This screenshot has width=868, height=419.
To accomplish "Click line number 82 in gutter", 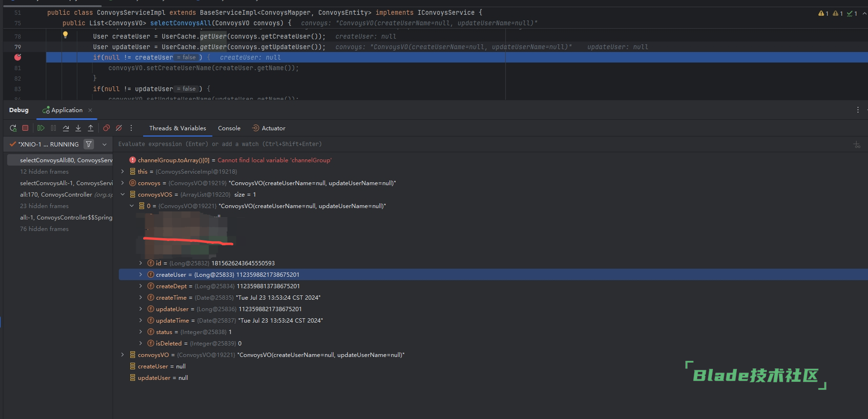I will click(x=18, y=78).
